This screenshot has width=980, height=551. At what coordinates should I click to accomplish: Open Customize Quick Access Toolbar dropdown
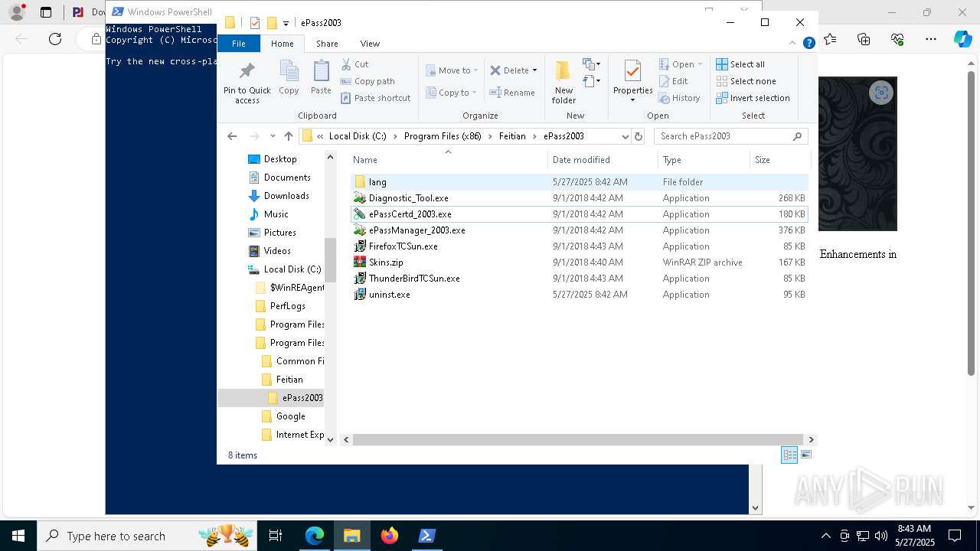click(x=286, y=23)
